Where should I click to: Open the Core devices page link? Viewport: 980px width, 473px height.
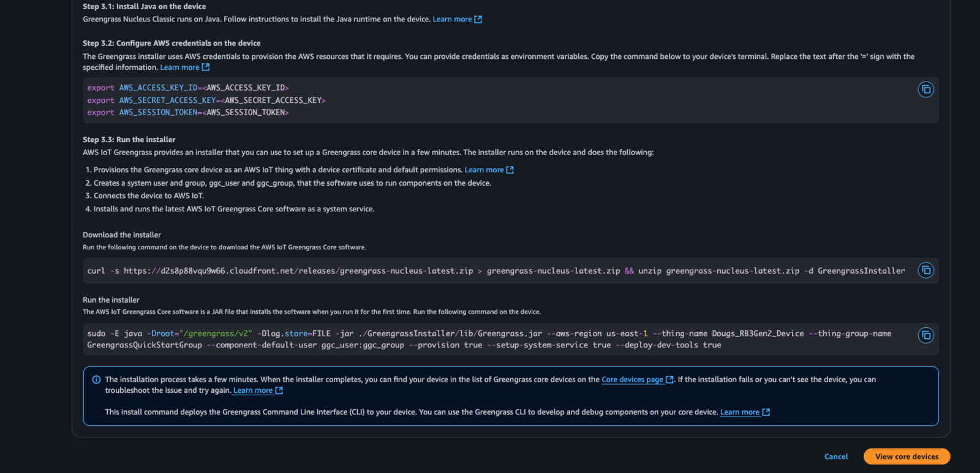[x=632, y=380]
